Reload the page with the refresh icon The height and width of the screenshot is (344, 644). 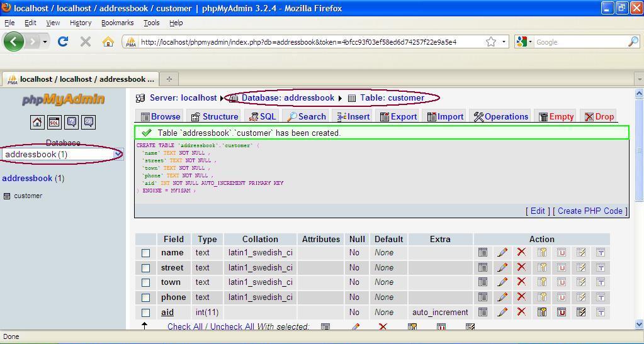pyautogui.click(x=63, y=42)
